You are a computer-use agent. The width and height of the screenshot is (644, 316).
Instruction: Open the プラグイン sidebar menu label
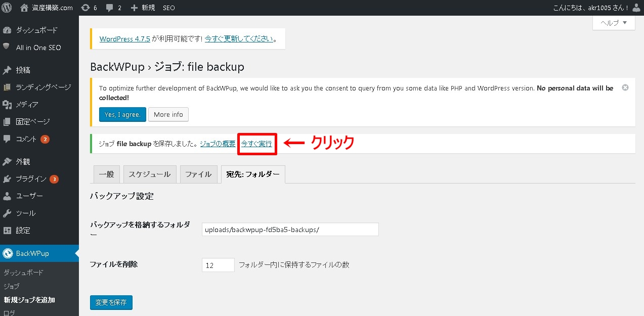pyautogui.click(x=31, y=179)
